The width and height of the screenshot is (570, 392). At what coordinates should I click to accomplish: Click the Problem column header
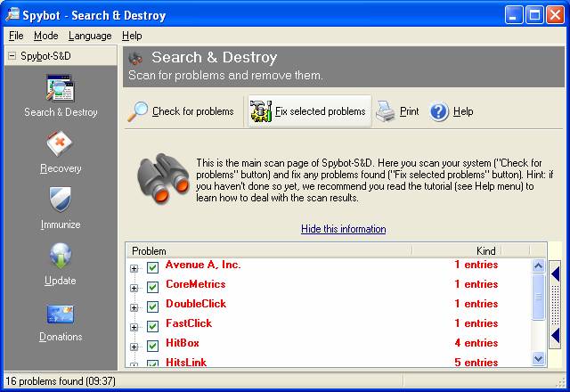coord(269,251)
